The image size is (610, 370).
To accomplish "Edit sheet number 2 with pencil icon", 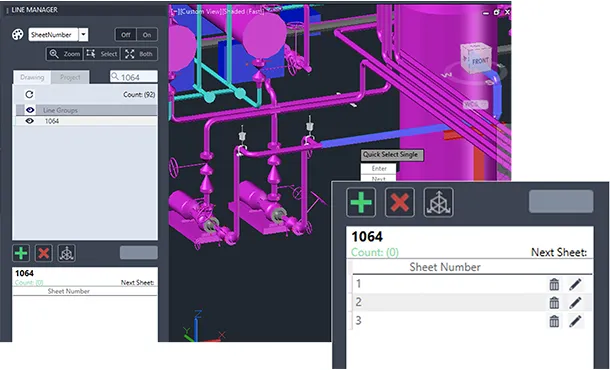I will pos(575,303).
